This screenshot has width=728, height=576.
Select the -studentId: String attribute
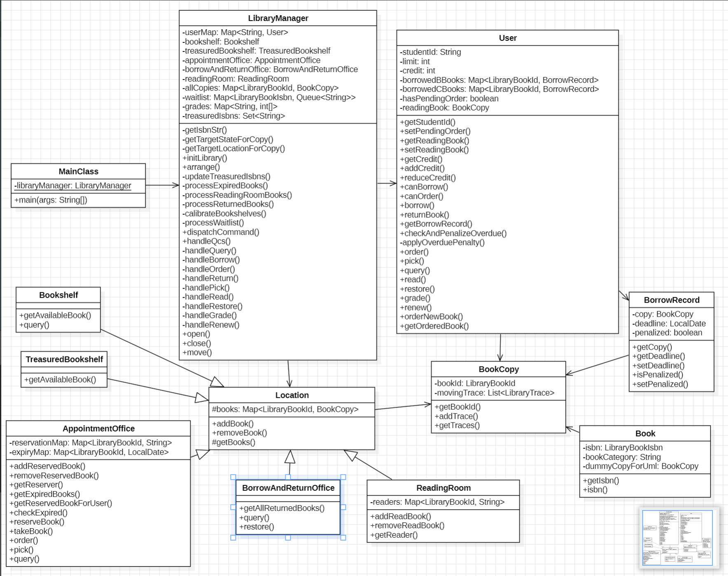pyautogui.click(x=430, y=52)
